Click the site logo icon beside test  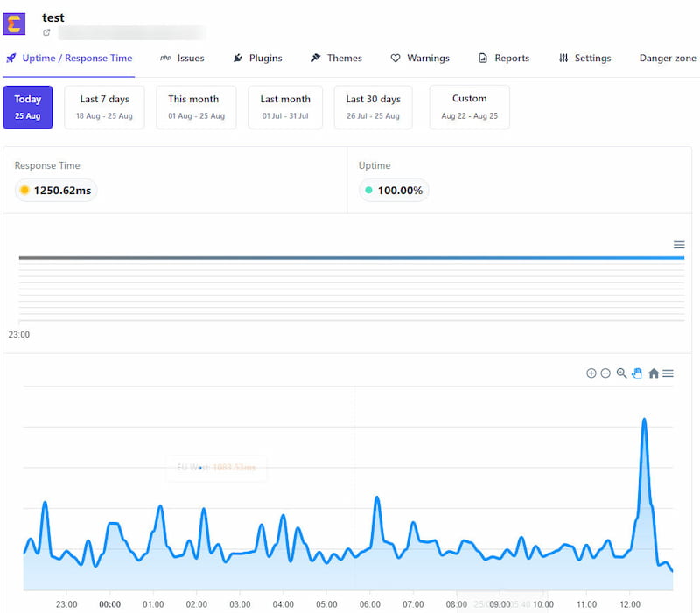click(x=14, y=24)
